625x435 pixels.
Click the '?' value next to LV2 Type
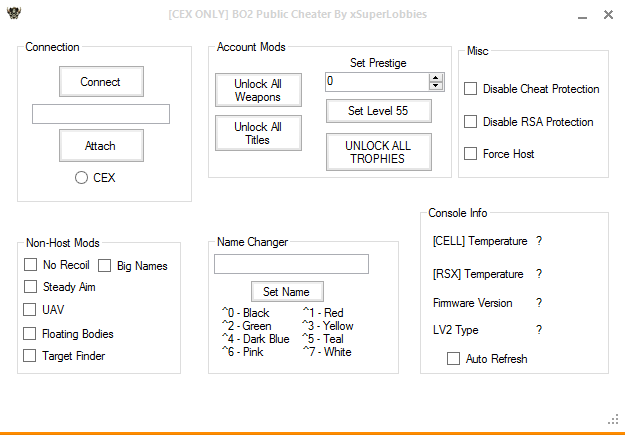pyautogui.click(x=539, y=330)
